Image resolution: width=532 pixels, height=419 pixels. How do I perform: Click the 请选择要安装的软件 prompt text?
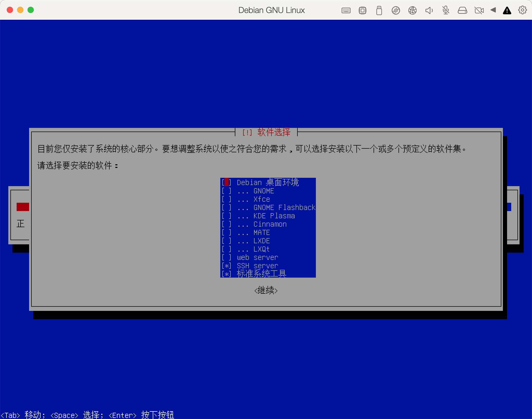click(78, 166)
